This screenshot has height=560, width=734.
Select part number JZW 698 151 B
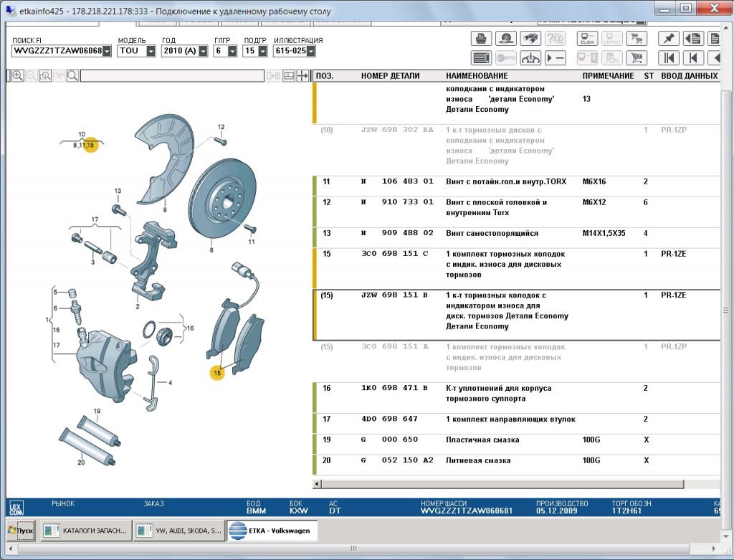coord(395,295)
